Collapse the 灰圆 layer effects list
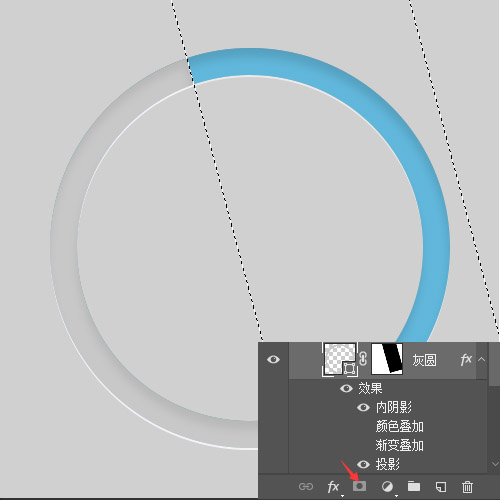 [481, 359]
